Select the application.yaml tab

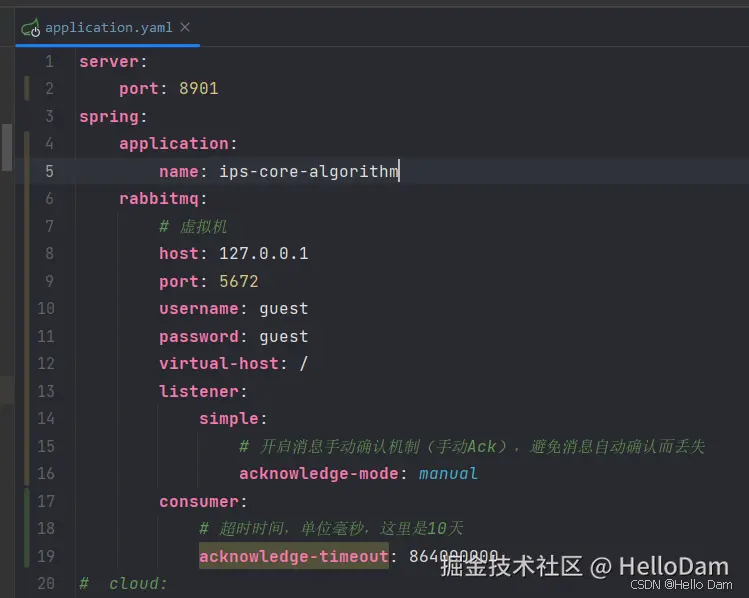pyautogui.click(x=108, y=28)
